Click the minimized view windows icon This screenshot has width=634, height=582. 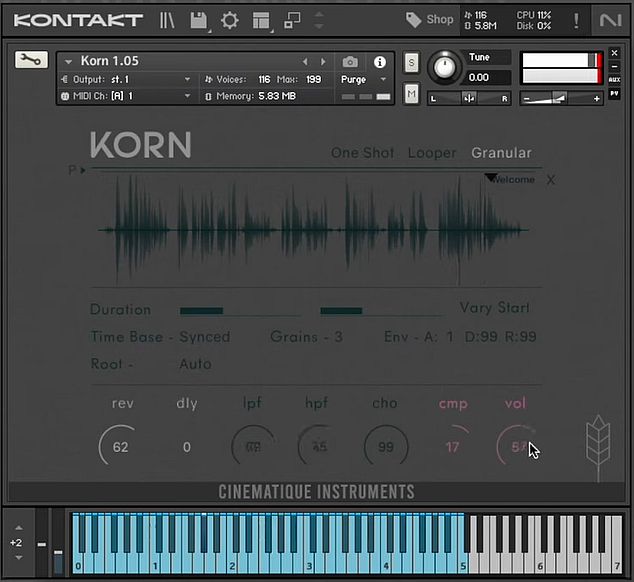(x=292, y=20)
